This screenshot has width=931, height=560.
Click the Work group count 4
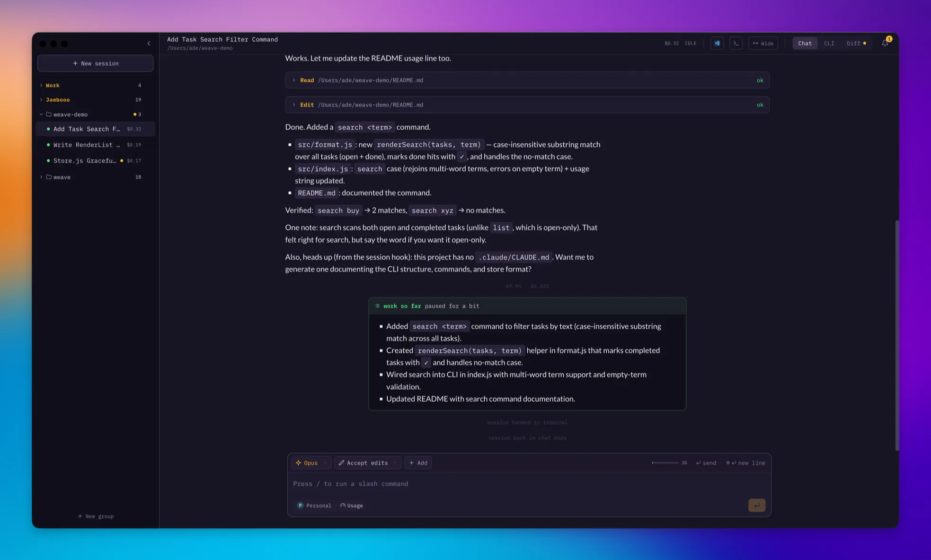coord(139,85)
